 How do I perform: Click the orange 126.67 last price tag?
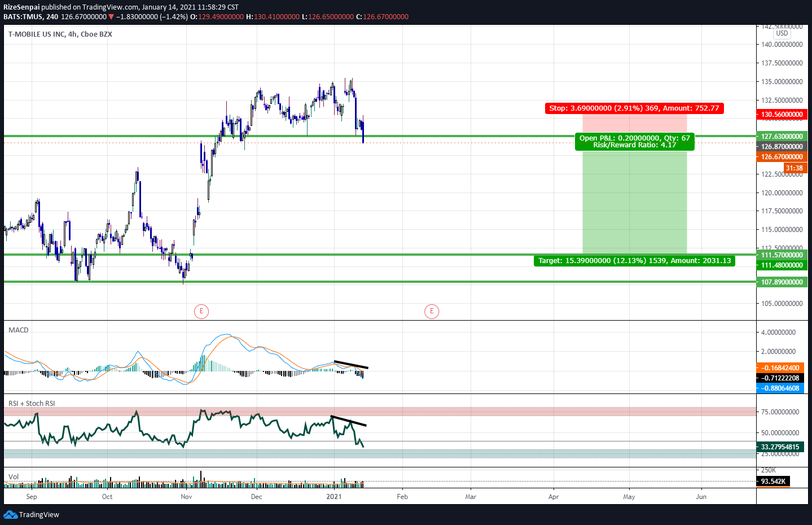point(782,157)
